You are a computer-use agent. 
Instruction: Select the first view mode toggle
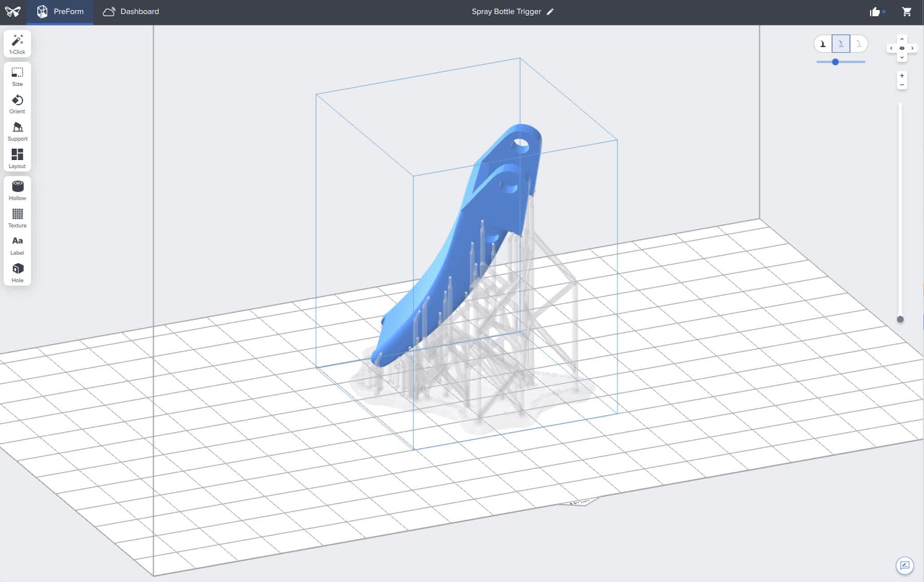pyautogui.click(x=823, y=44)
